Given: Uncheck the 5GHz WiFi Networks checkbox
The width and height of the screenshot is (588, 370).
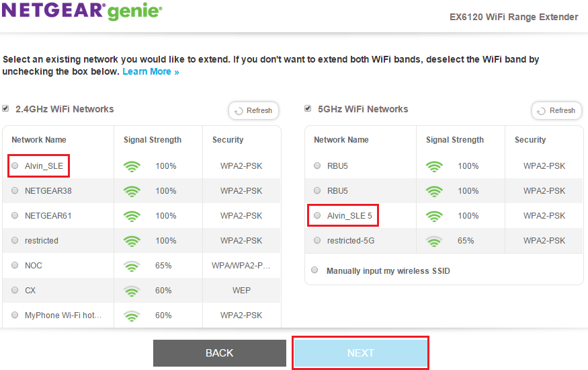Looking at the screenshot, I should (x=308, y=108).
